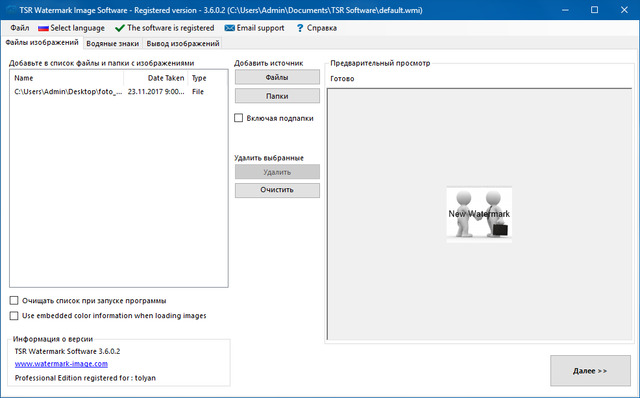Click the 23.11.2017 9:00 date cell
Image resolution: width=640 pixels, height=398 pixels.
click(x=156, y=92)
